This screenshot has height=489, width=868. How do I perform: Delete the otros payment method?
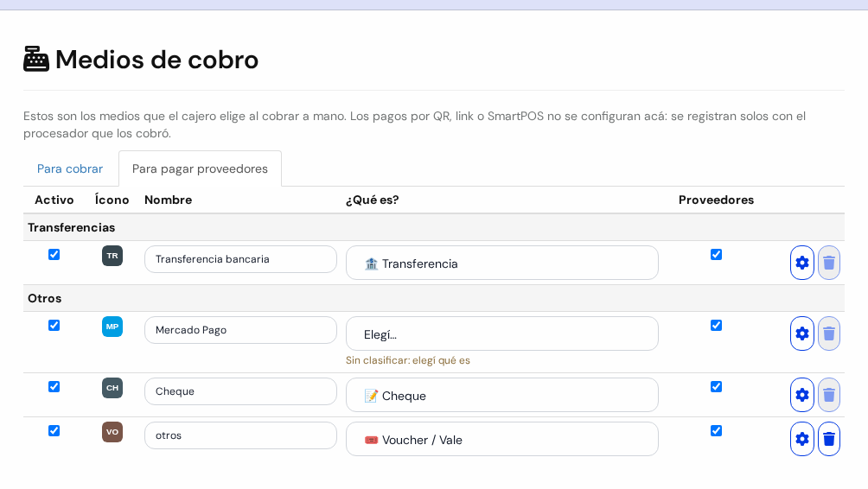point(829,439)
